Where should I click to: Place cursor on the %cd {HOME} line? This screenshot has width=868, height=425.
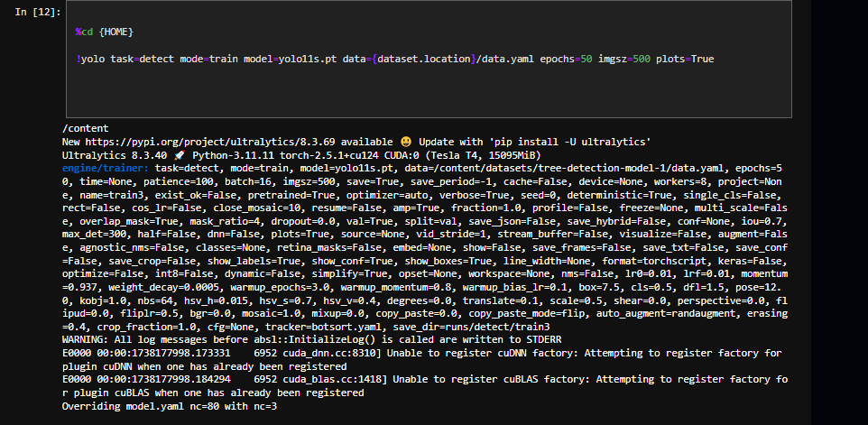point(105,32)
